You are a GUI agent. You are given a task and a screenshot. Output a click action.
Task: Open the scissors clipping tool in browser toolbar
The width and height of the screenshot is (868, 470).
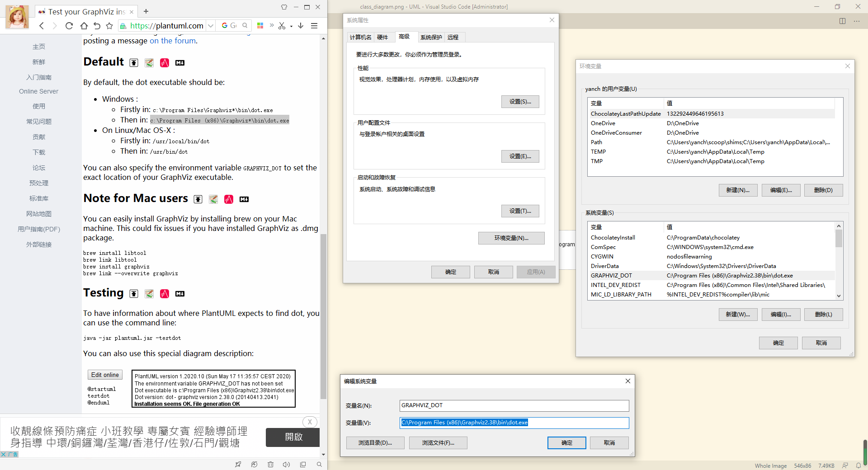281,26
